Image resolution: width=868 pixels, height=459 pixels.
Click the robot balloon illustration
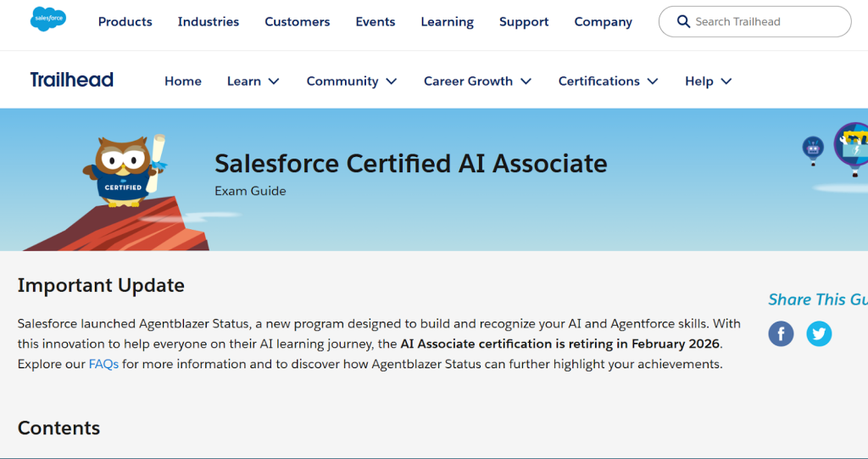point(813,151)
